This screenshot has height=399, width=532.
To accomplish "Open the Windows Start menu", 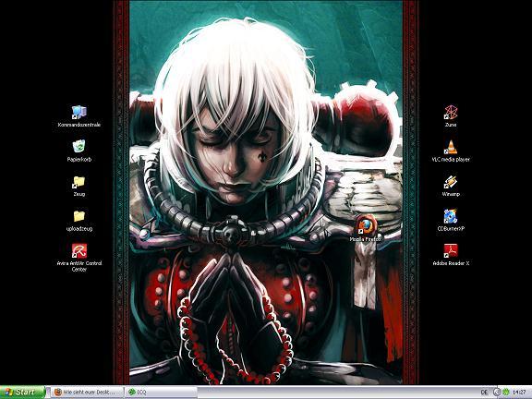I will pyautogui.click(x=22, y=393).
